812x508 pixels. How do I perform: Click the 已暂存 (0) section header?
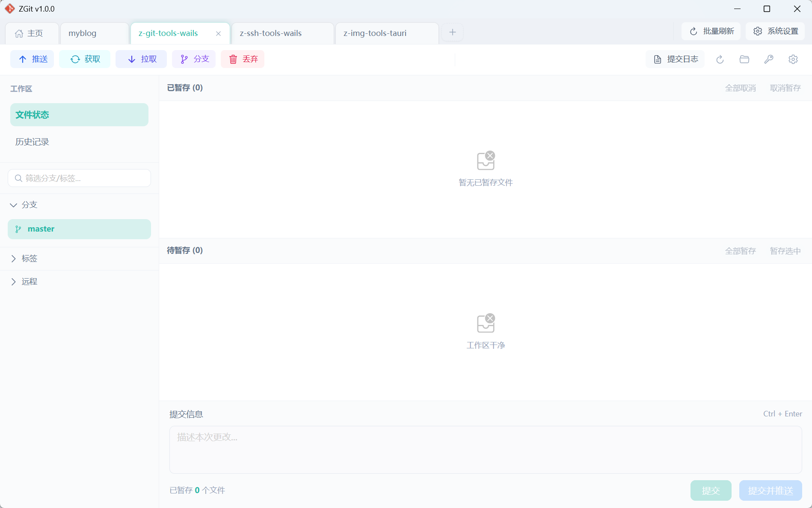(x=185, y=88)
